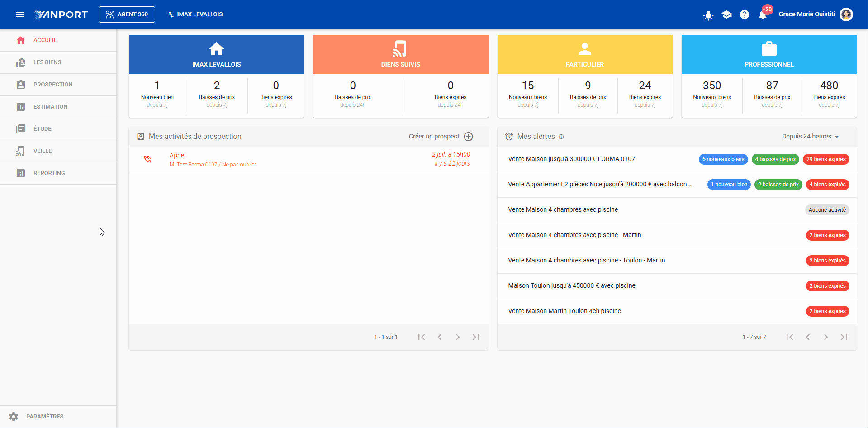
Task: Click the Agent 360 button
Action: tap(127, 14)
